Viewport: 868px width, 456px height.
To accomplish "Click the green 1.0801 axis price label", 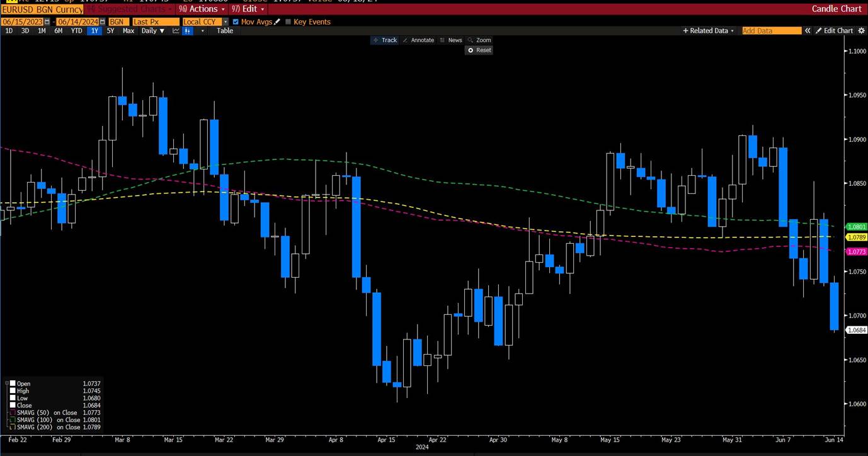I will tap(856, 227).
